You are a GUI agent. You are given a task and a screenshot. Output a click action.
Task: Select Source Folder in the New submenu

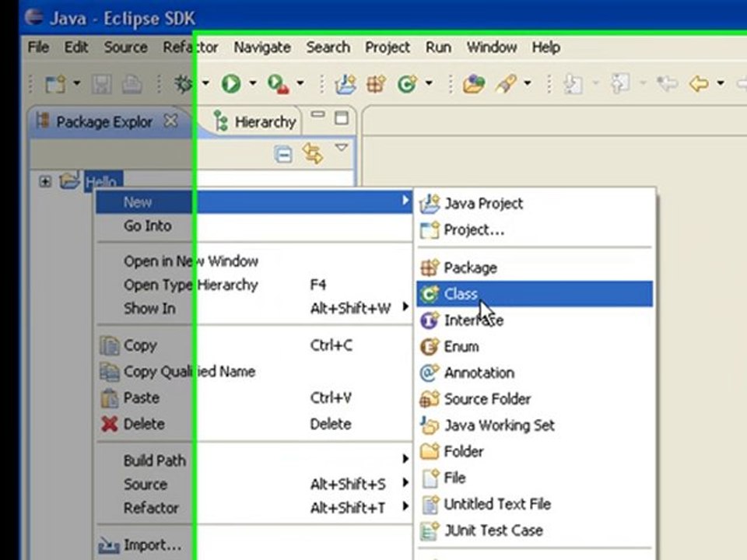tap(535, 398)
